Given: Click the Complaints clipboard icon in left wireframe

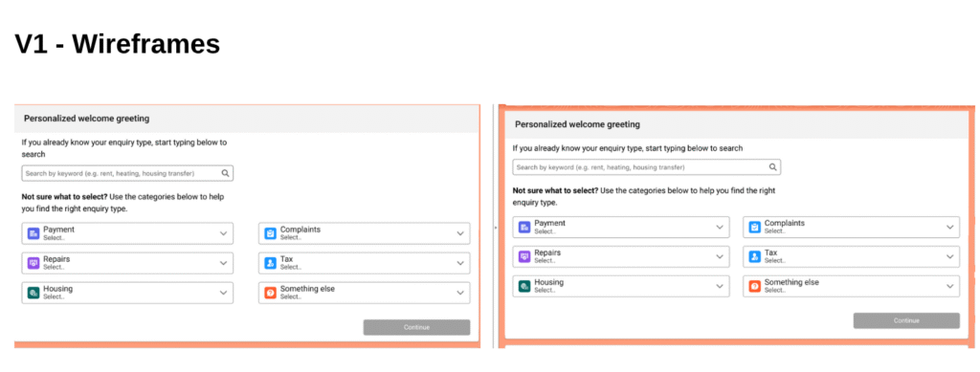Looking at the screenshot, I should click(270, 233).
